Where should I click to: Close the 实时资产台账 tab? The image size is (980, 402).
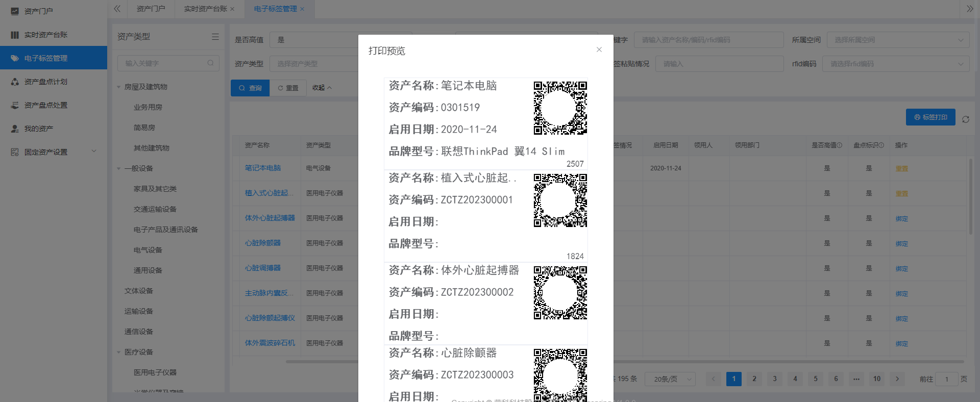coord(232,9)
